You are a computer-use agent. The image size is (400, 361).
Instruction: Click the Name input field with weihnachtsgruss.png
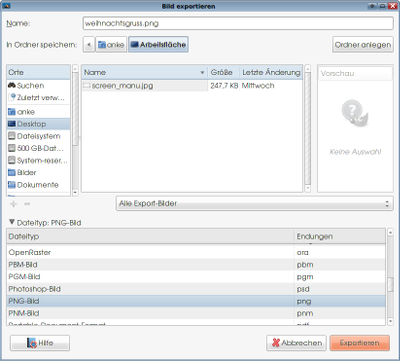(x=238, y=23)
